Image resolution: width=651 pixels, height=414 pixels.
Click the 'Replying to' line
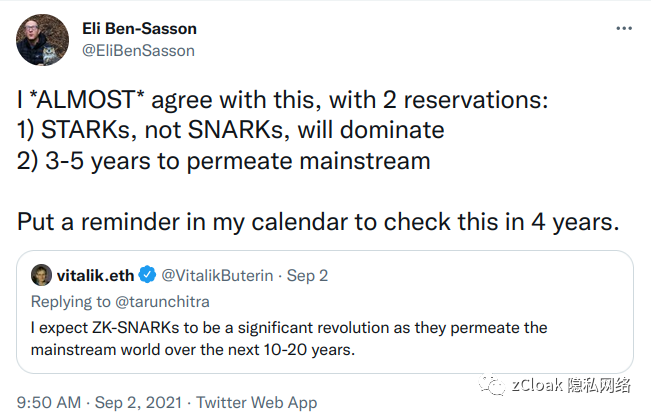120,301
